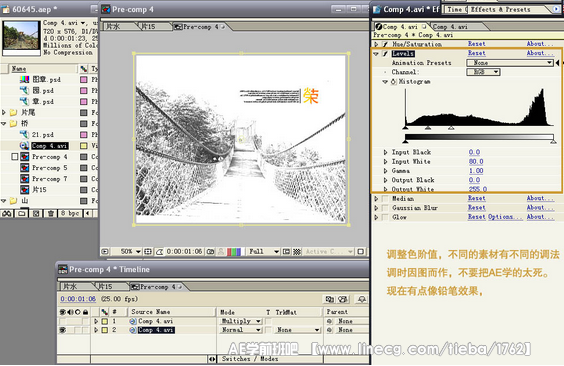The height and width of the screenshot is (366, 564).
Task: Click the trash icon to delete item
Action: point(51,214)
